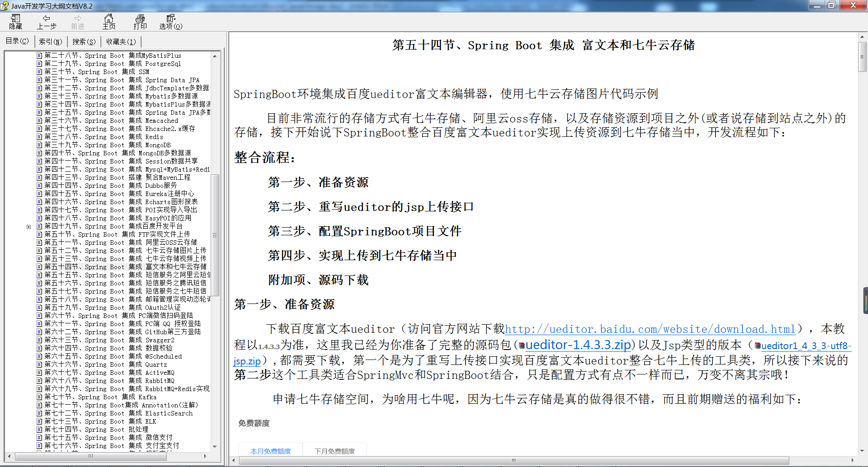The width and height of the screenshot is (868, 467).
Task: Open topic 第七十三节 ELK
Action: (100, 421)
